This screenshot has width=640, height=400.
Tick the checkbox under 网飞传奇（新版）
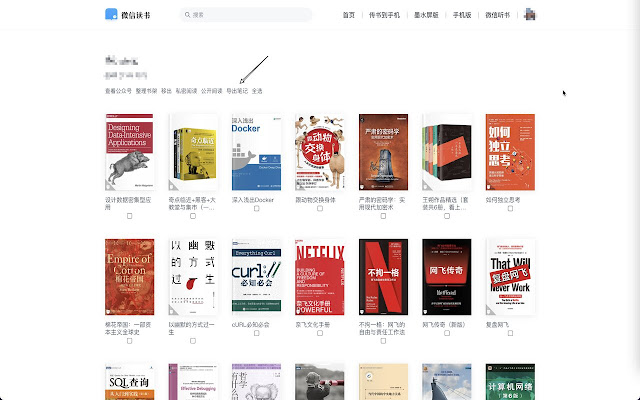click(x=447, y=333)
